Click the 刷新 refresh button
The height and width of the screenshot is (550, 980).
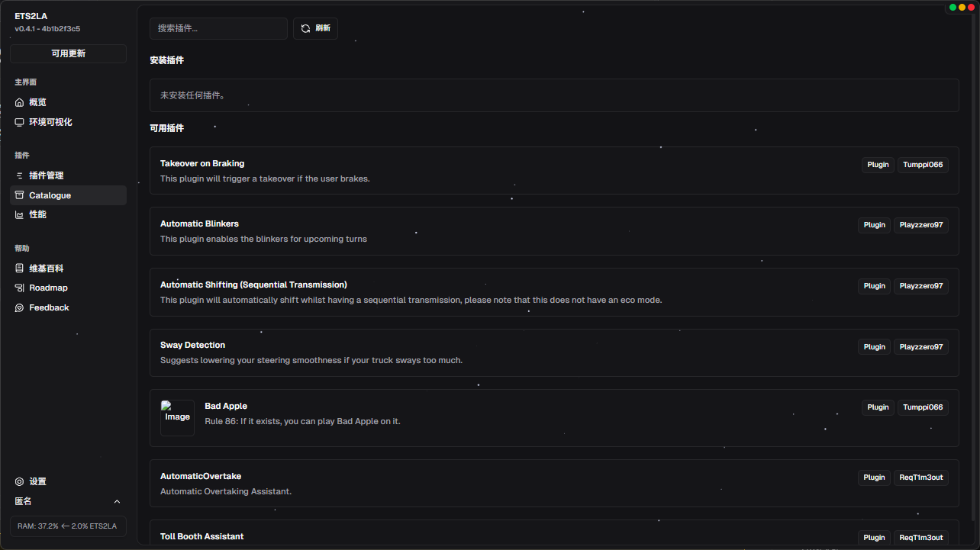click(315, 28)
